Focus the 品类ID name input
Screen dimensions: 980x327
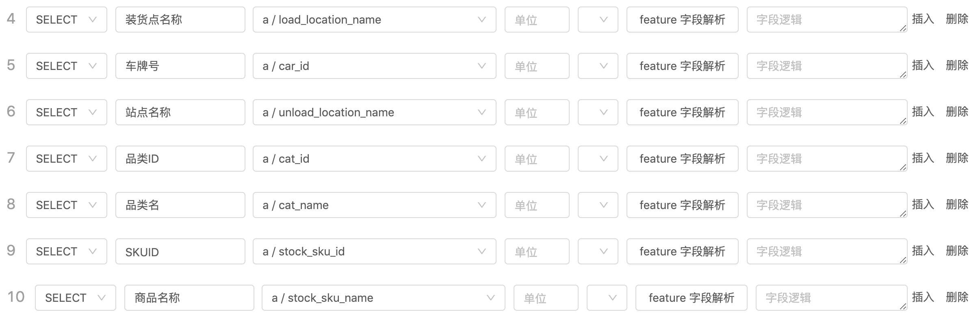pyautogui.click(x=180, y=159)
